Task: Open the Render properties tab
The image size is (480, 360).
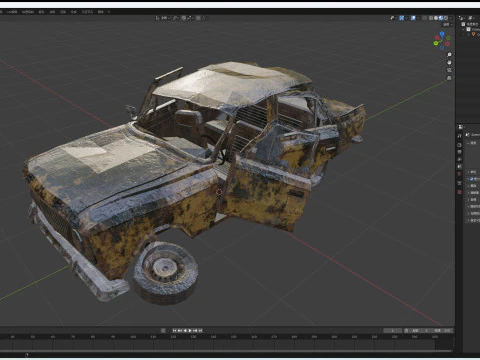Action: point(459,145)
